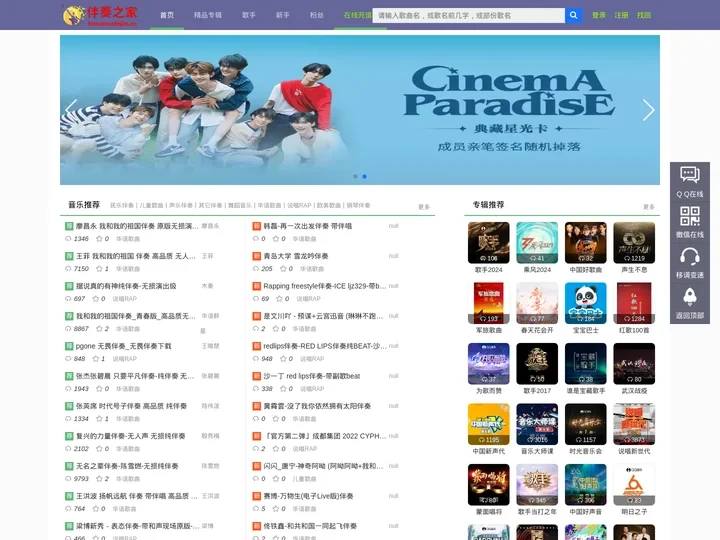This screenshot has width=720, height=540.
Task: Click star icon under 我和我的祖国伴奏_青春版
Action: [x=99, y=328]
